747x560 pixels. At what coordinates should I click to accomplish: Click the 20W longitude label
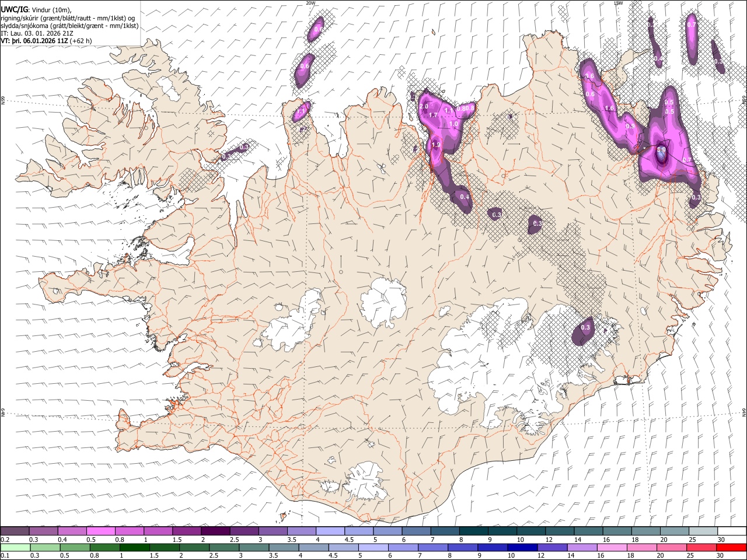[310, 3]
